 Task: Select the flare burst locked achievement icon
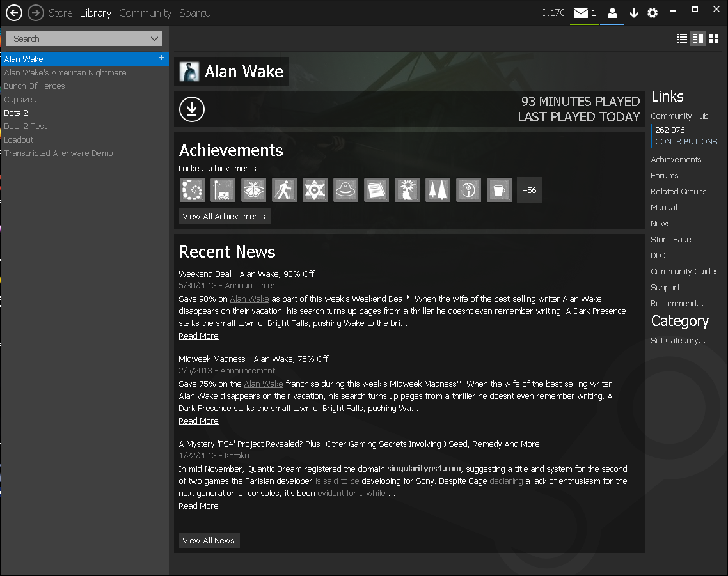[407, 190]
